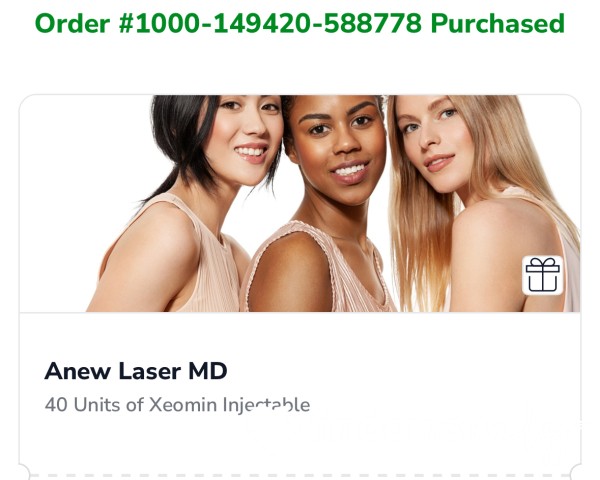Click the dashed divider line of the voucher
The image size is (600, 480).
coord(300,476)
